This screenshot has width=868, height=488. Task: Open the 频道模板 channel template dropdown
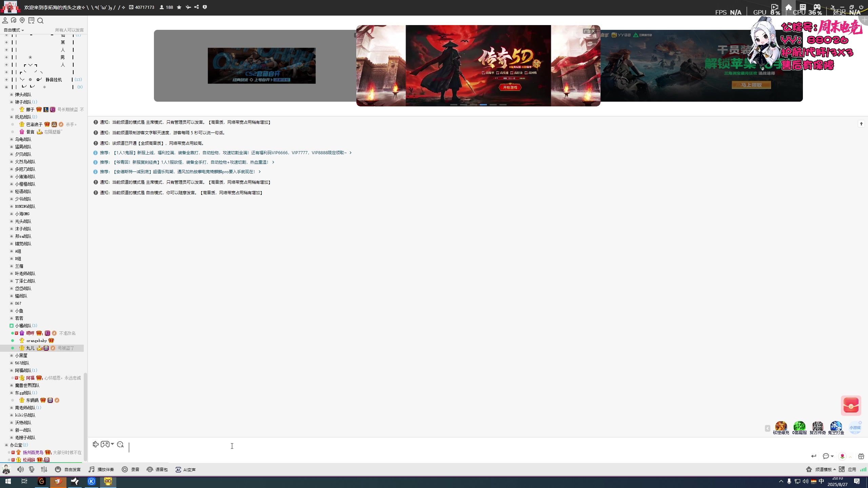825,469
